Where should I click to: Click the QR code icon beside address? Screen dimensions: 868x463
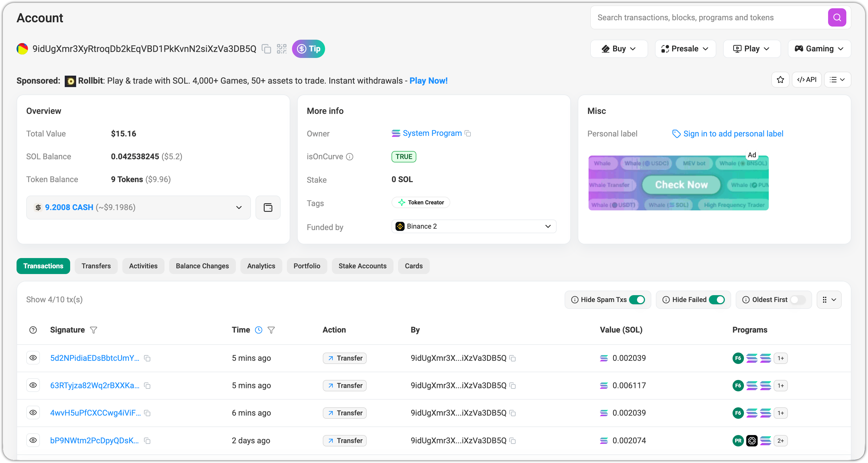pos(281,49)
